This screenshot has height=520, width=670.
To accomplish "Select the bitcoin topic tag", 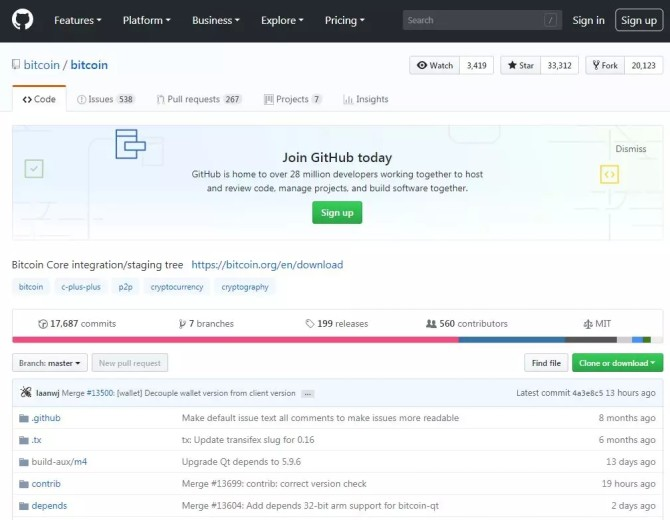I will pos(31,287).
